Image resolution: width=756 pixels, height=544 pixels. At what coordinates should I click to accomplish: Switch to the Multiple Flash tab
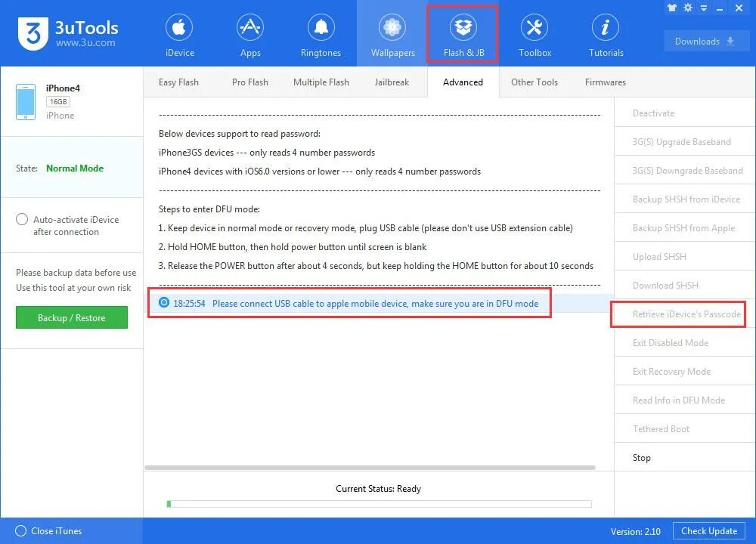[321, 82]
